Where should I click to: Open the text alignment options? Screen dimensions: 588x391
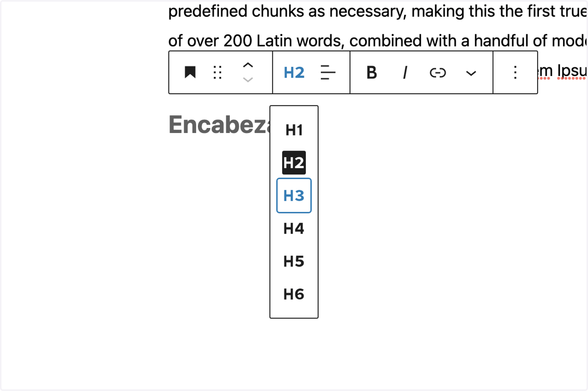pyautogui.click(x=328, y=73)
